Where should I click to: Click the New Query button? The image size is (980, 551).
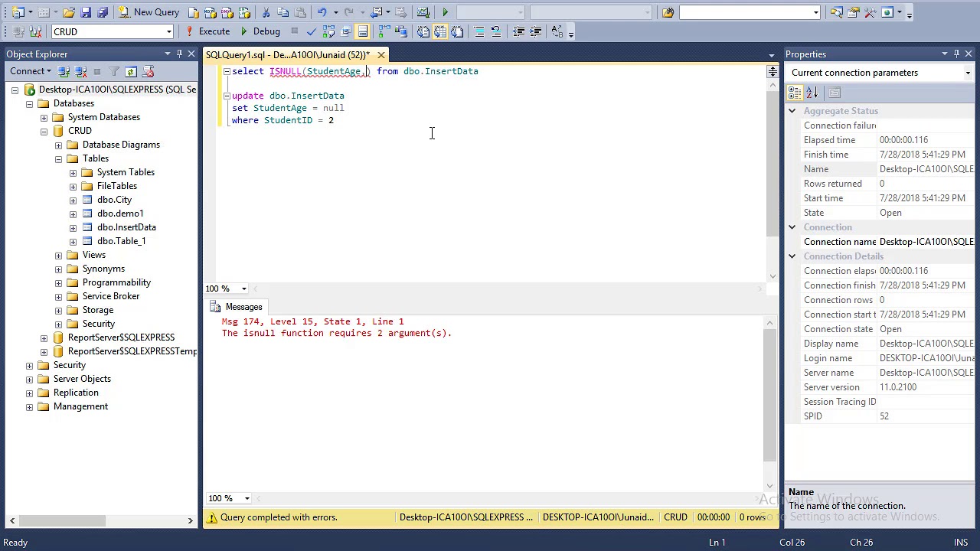click(149, 12)
